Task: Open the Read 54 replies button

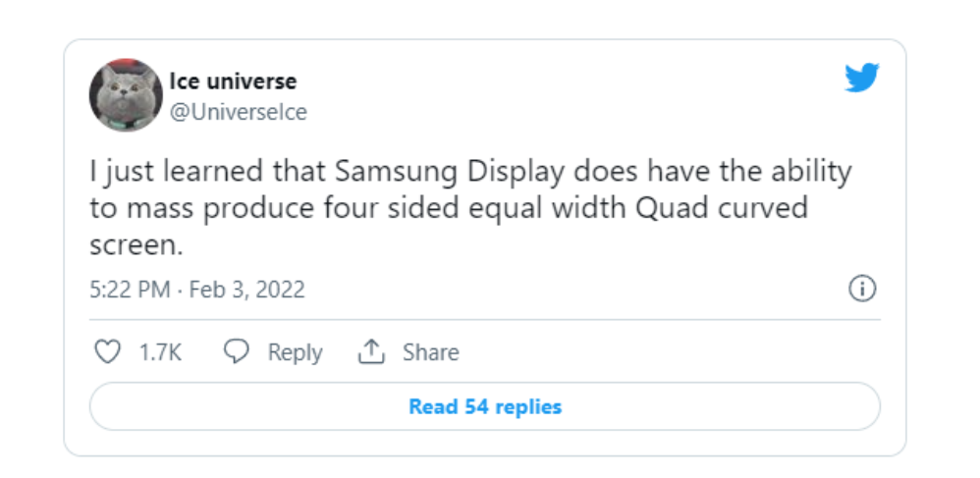Action: click(485, 406)
